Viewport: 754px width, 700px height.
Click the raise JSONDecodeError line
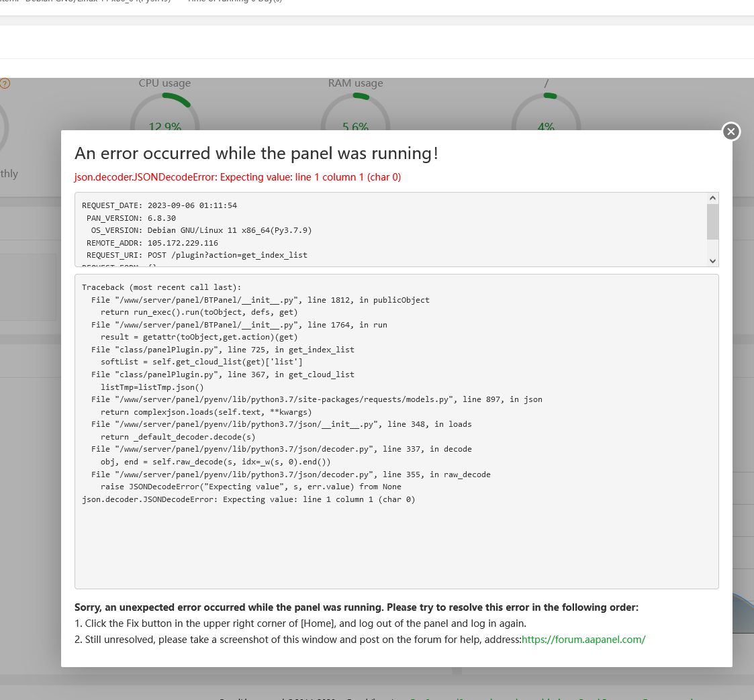[251, 487]
